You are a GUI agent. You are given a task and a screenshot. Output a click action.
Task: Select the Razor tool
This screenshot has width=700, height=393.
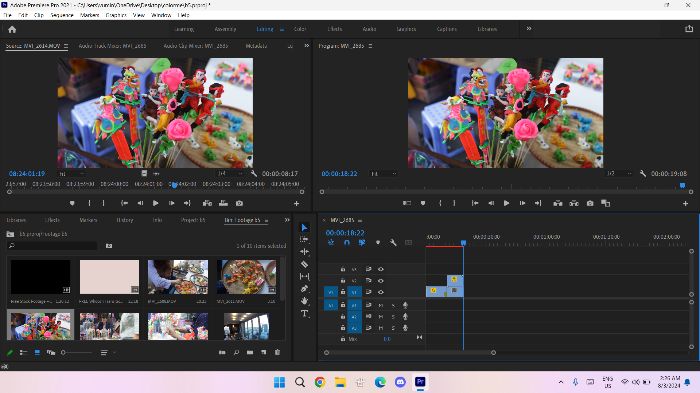click(304, 264)
